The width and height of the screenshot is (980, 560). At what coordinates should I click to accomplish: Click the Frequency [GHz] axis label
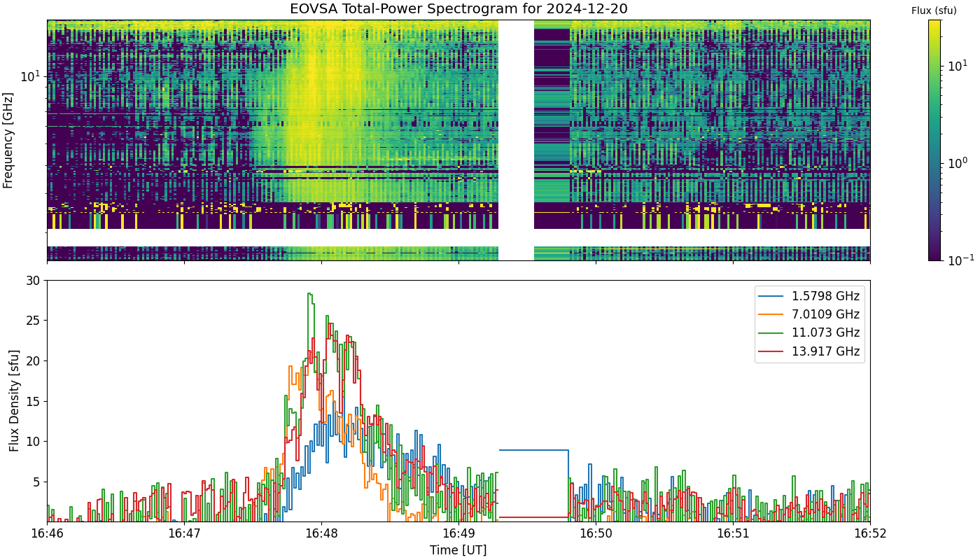pos(8,140)
